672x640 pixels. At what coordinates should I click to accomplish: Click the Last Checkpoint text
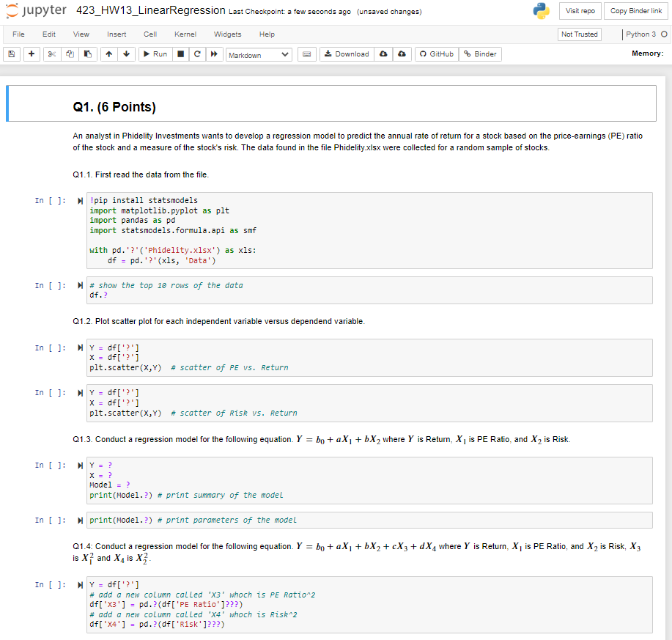point(289,12)
